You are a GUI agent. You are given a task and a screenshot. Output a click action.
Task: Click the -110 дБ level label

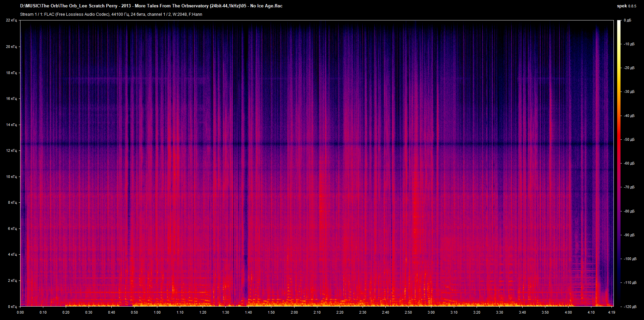[x=630, y=283]
